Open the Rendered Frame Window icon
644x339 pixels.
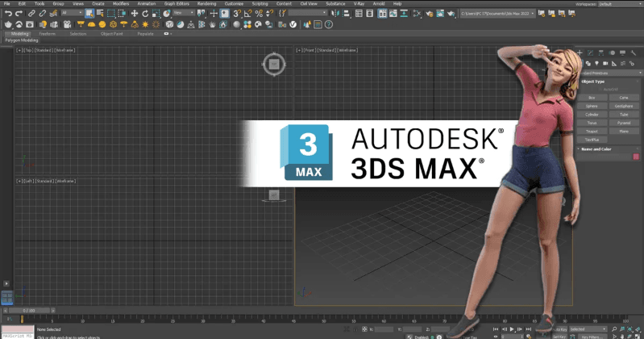click(x=440, y=14)
